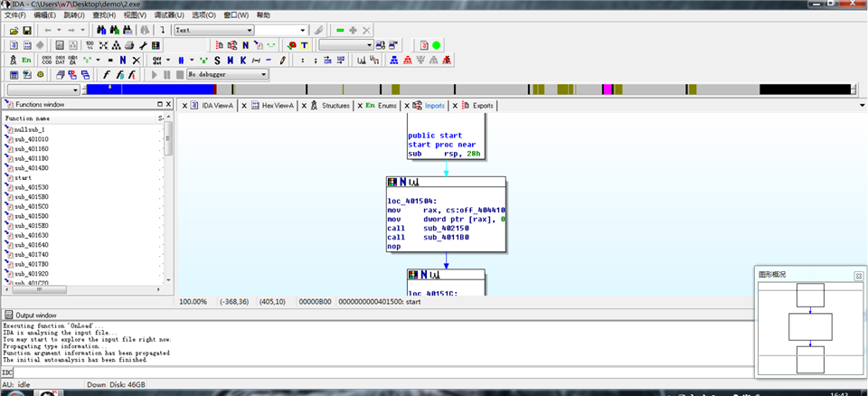Screen dimensions: 868x396
Task: Switch to the Structures tab
Action: coord(331,105)
